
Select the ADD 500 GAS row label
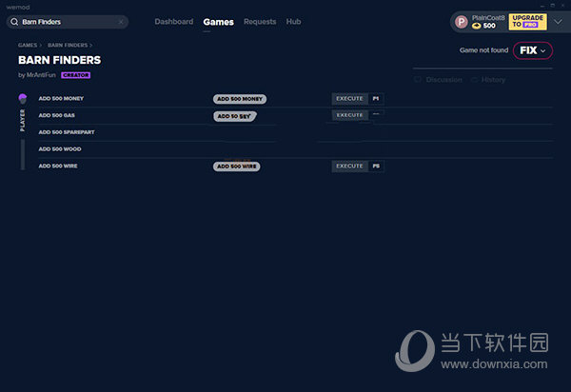(x=57, y=115)
